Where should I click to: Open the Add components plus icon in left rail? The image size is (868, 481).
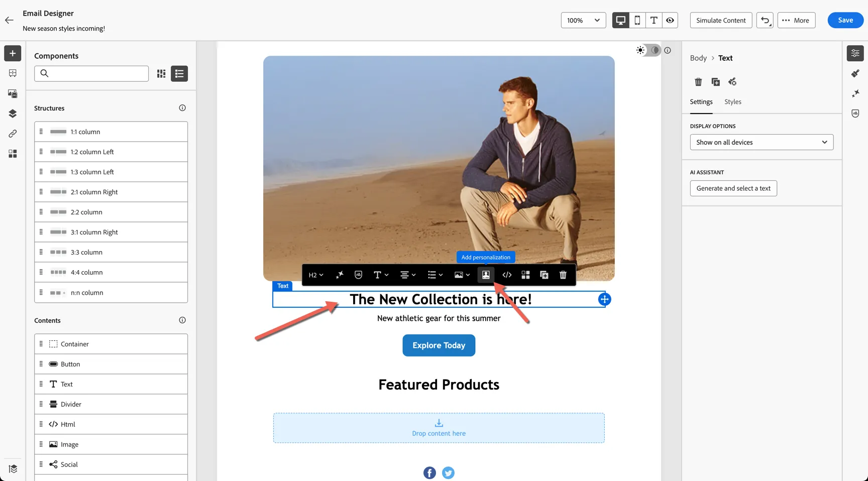tap(13, 53)
